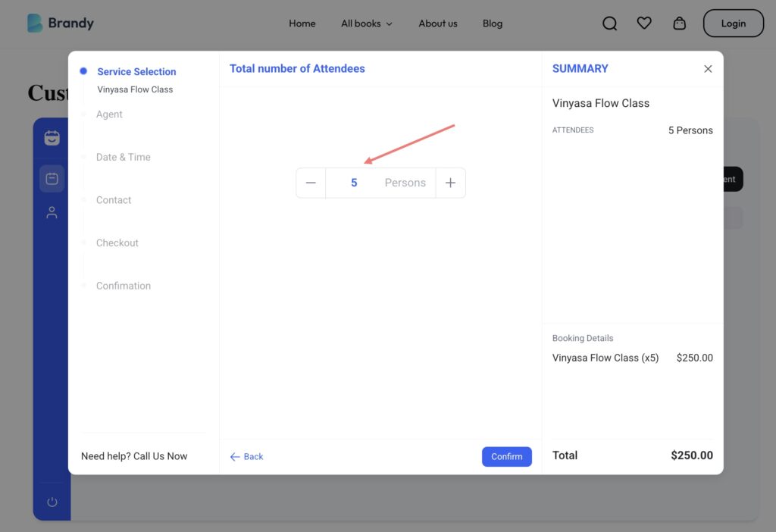
Task: Click the SUMMARY heading
Action: click(580, 69)
